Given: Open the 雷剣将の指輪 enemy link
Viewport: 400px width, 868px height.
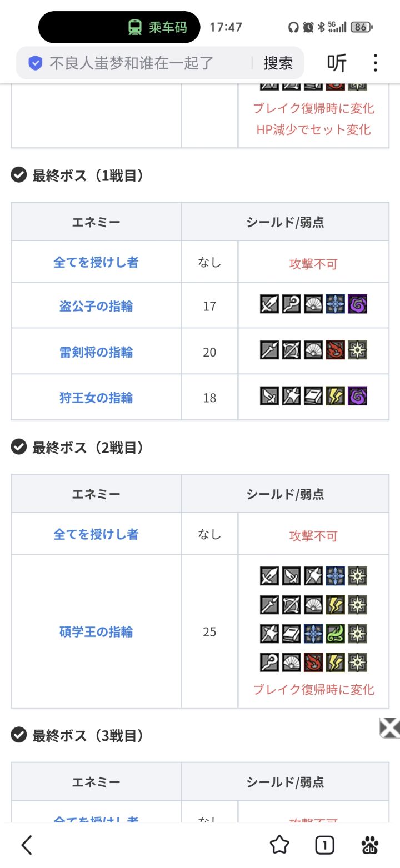Looking at the screenshot, I should coord(96,352).
